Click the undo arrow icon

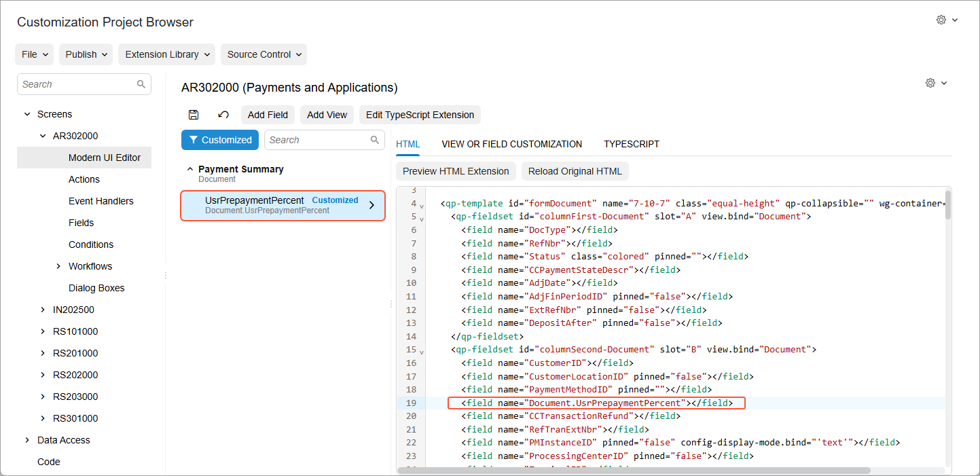(223, 115)
